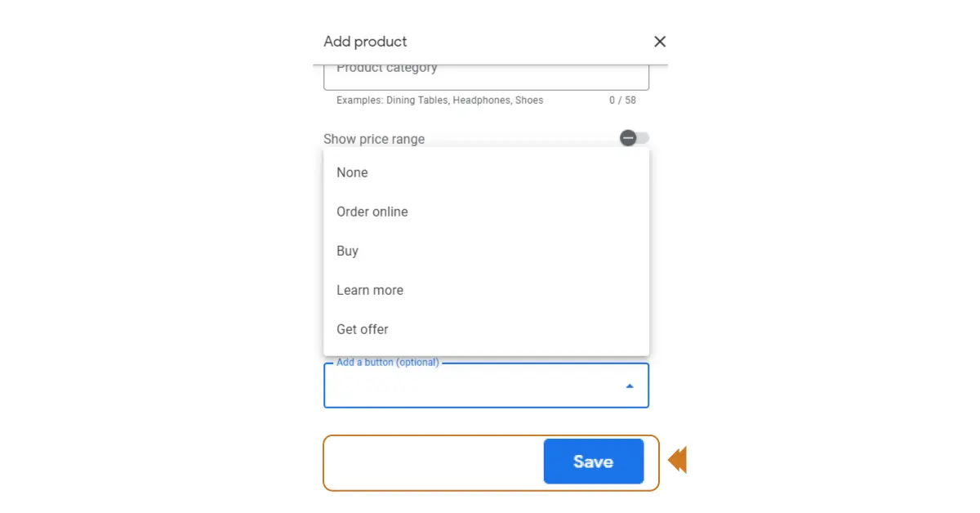Click the word Headphones in examples text

(482, 100)
